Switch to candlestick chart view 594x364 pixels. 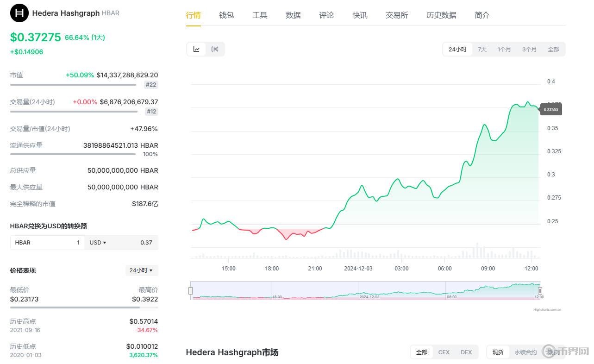214,49
